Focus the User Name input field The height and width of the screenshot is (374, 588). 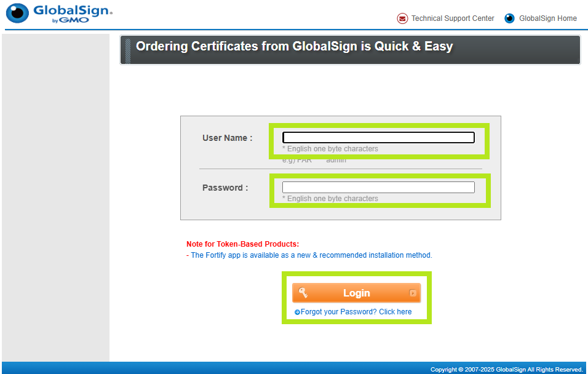[x=378, y=137]
